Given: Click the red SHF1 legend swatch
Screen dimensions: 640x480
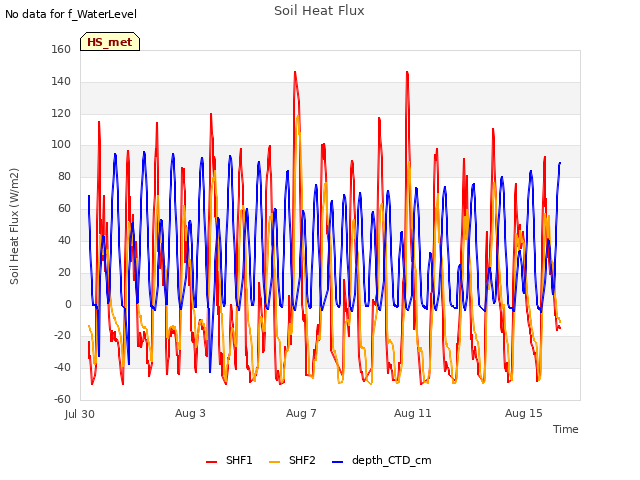Looking at the screenshot, I should pyautogui.click(x=211, y=461).
